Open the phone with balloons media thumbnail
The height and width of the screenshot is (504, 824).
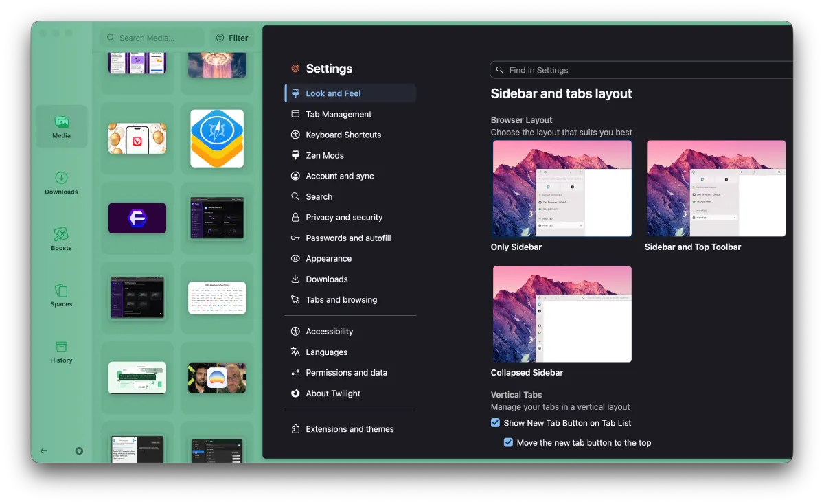point(137,139)
